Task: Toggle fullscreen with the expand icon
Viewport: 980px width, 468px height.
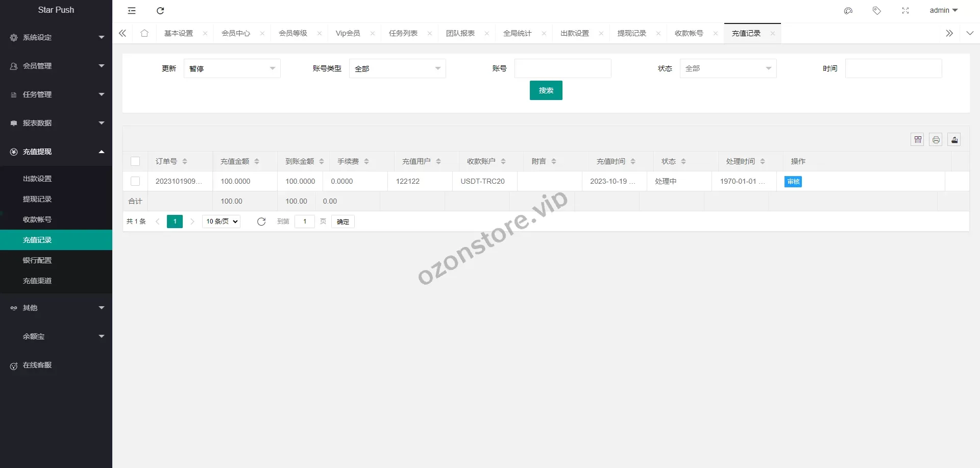Action: click(906, 10)
